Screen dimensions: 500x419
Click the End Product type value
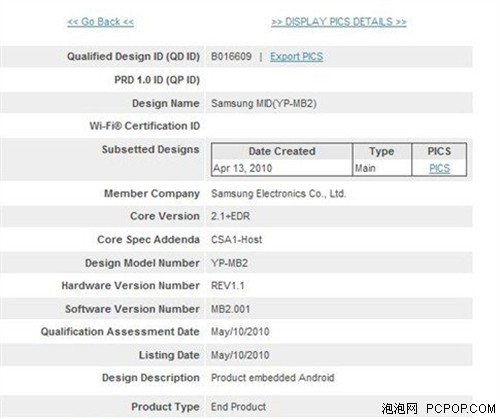point(238,407)
